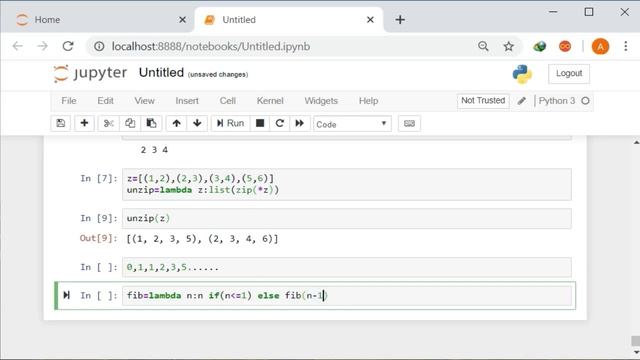
Task: Go forward in browser history
Action: pos(42,46)
